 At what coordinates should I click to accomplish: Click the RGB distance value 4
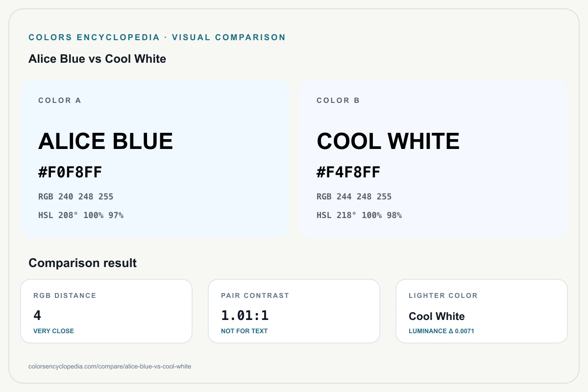(37, 315)
